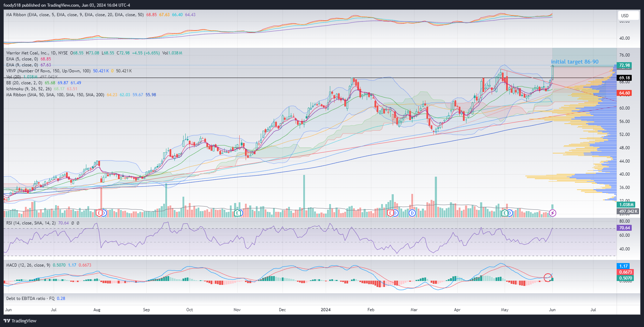Click the dividend marker in February

click(x=395, y=213)
